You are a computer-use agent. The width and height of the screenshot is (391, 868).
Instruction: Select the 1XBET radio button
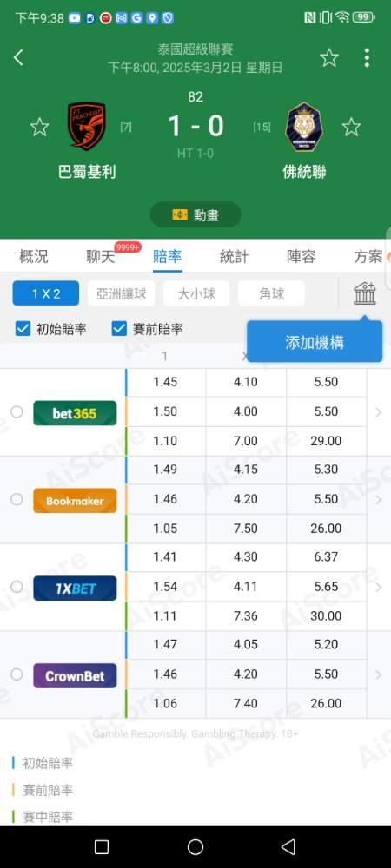(17, 587)
